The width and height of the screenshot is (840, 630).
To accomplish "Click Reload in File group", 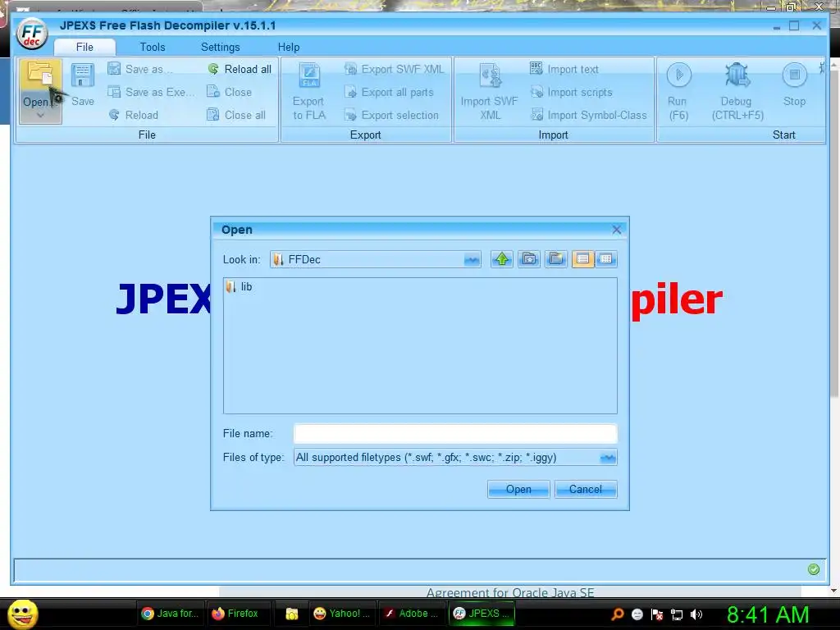I will pyautogui.click(x=134, y=115).
